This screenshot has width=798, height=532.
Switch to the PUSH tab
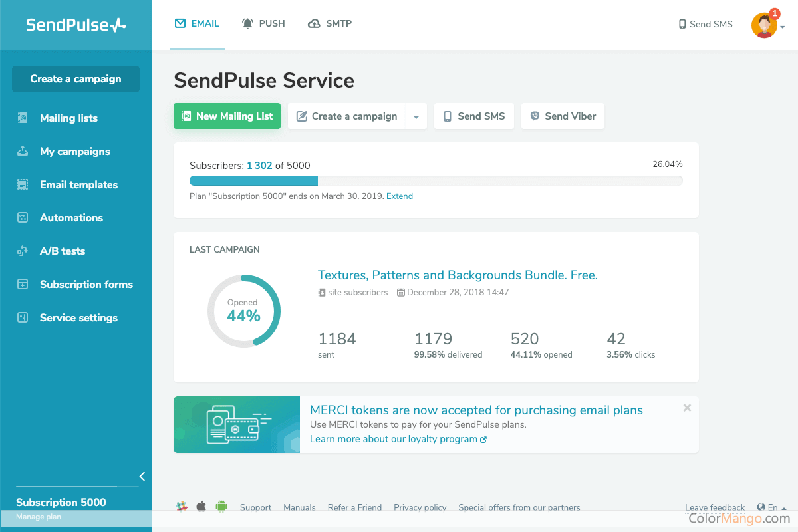[264, 24]
